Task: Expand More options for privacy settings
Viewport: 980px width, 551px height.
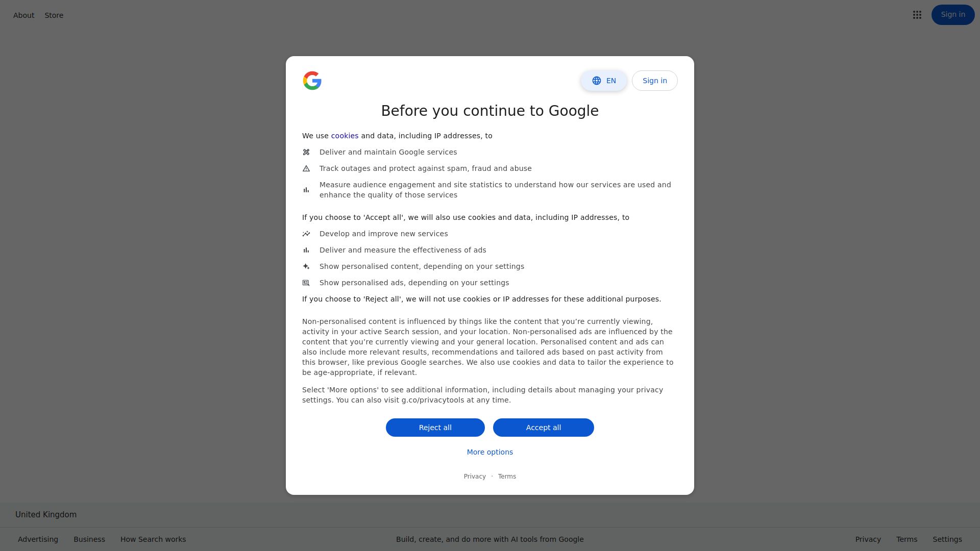Action: click(490, 452)
